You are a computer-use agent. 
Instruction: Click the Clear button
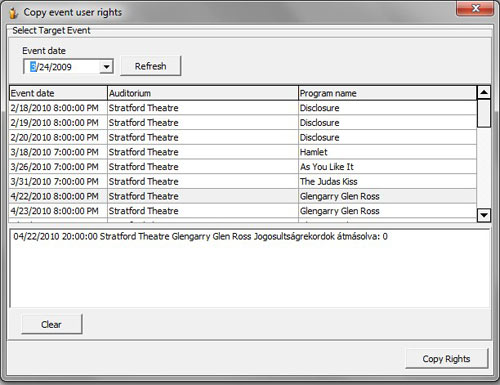pyautogui.click(x=51, y=324)
